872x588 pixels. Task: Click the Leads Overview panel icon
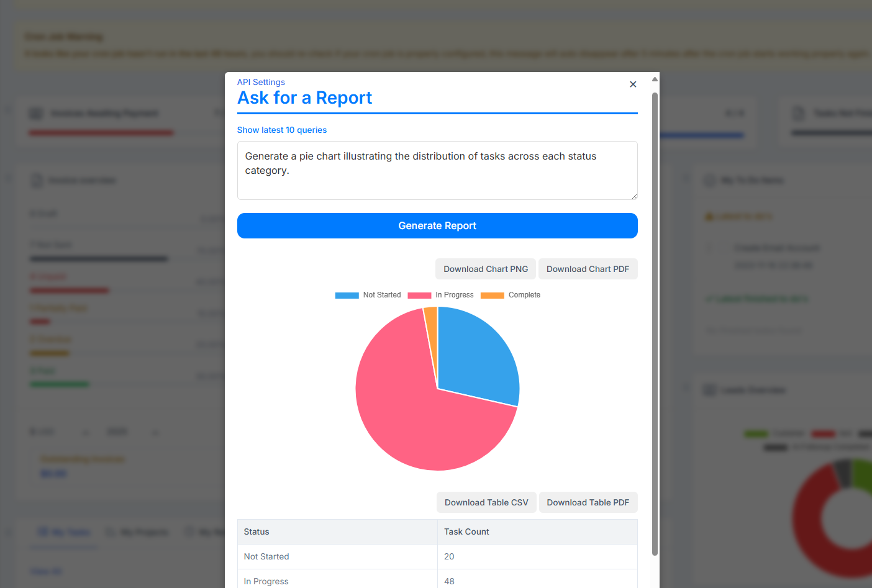709,390
